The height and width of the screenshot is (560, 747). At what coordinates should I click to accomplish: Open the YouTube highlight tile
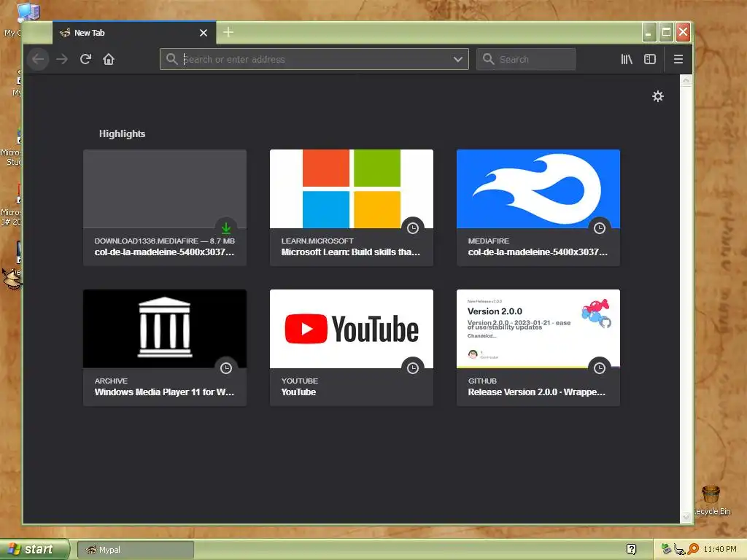[352, 348]
